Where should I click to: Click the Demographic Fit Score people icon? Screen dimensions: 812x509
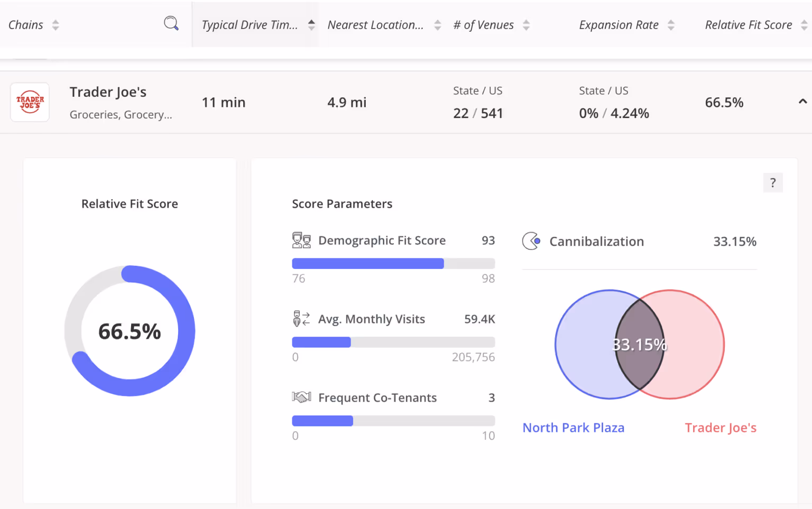coord(301,240)
